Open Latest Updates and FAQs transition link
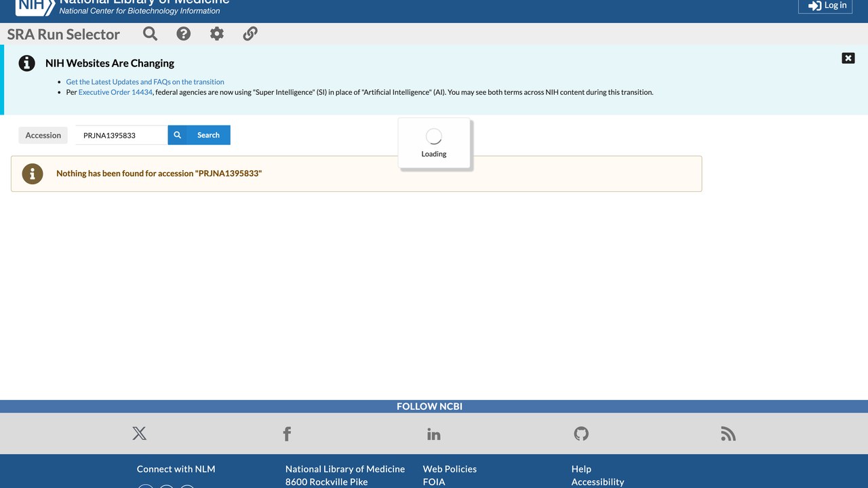The width and height of the screenshot is (868, 488). tap(145, 82)
